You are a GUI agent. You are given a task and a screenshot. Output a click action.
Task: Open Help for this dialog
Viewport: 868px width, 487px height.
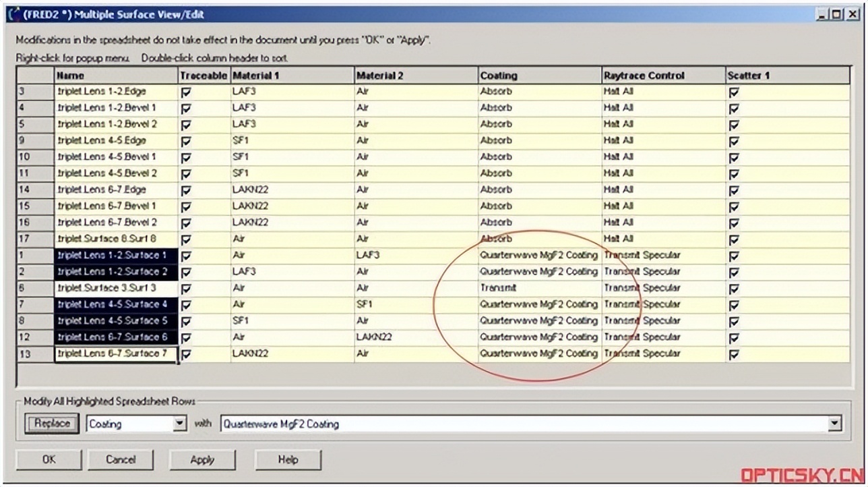coord(288,459)
